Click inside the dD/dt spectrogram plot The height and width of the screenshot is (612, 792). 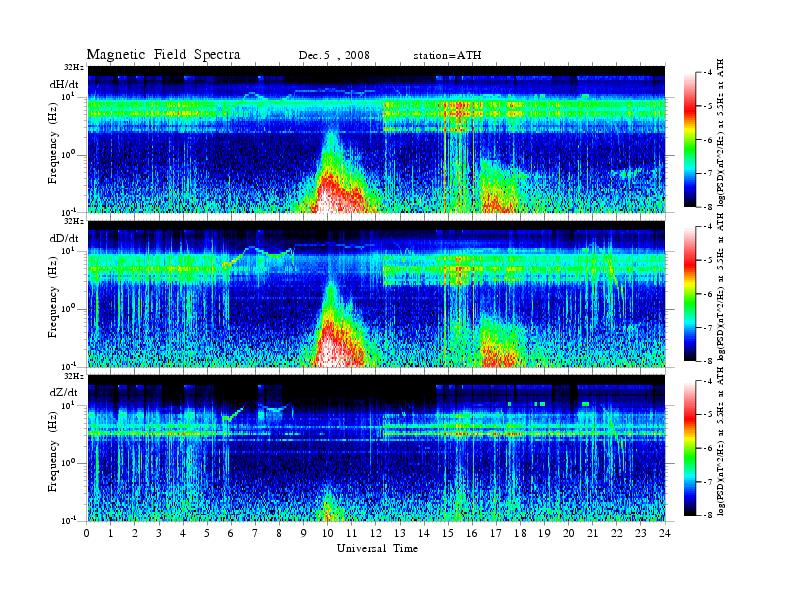[376, 293]
